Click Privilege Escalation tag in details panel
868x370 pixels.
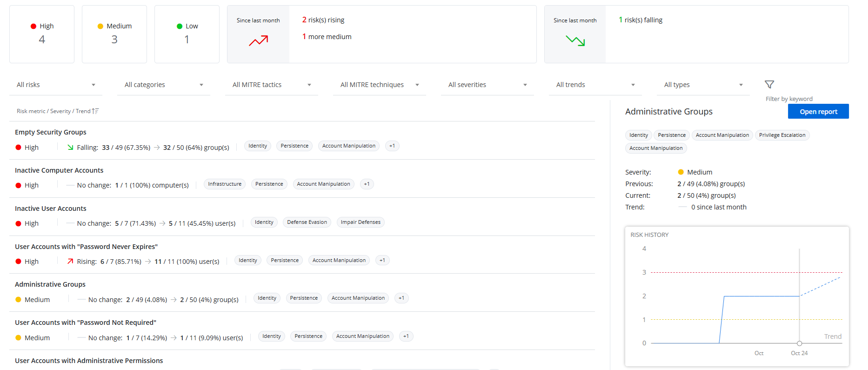click(x=782, y=135)
